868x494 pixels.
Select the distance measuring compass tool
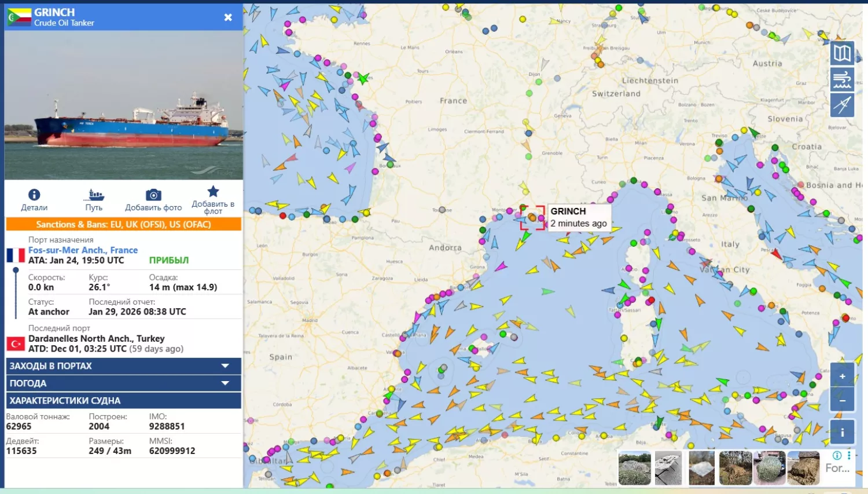point(842,105)
